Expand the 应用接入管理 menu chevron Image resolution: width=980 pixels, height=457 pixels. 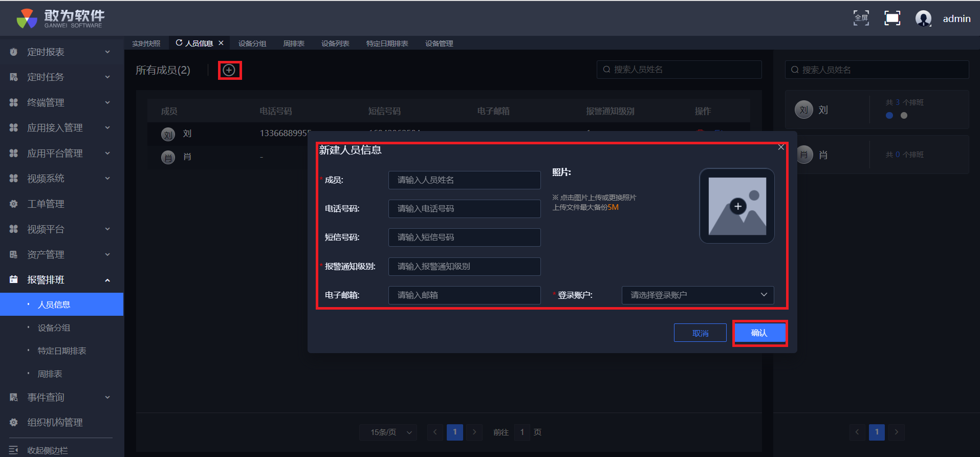[x=107, y=128]
